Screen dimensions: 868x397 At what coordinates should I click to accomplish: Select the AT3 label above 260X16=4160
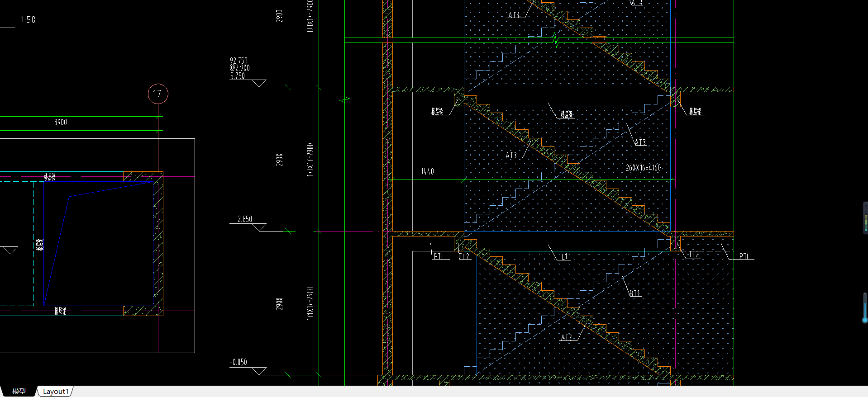click(x=640, y=142)
